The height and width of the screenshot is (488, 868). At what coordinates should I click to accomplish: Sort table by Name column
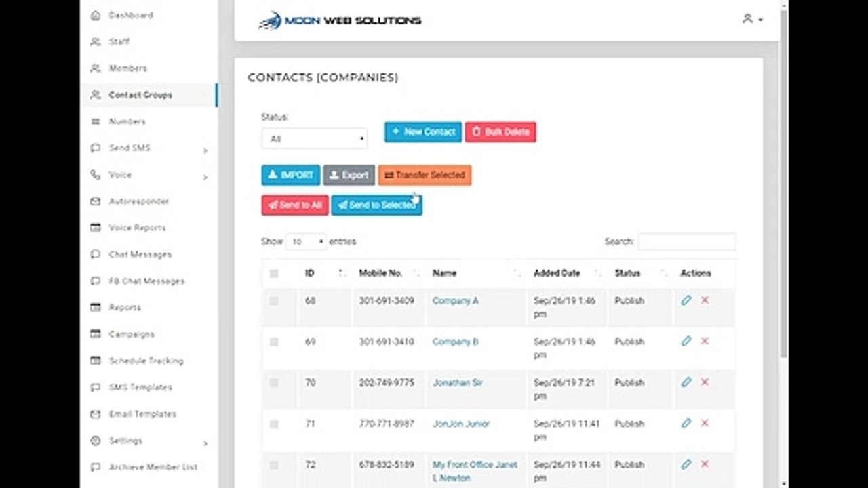point(475,273)
